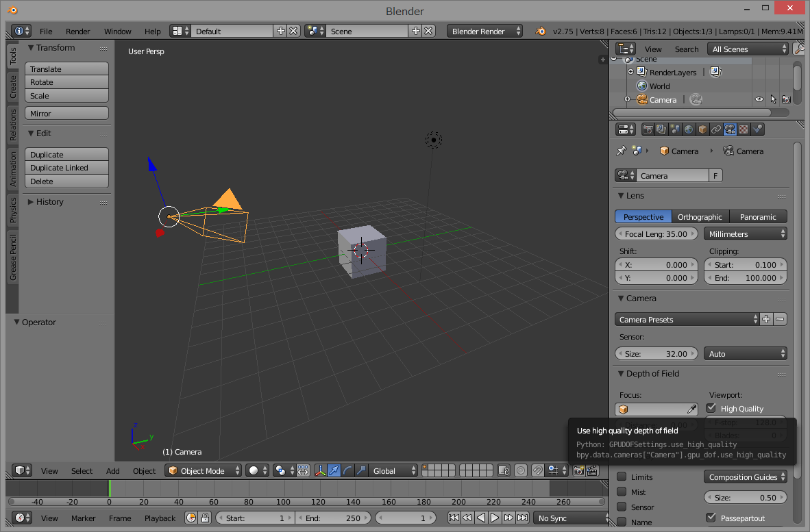Click the OpenGL render animation clapboard icon

click(x=593, y=471)
